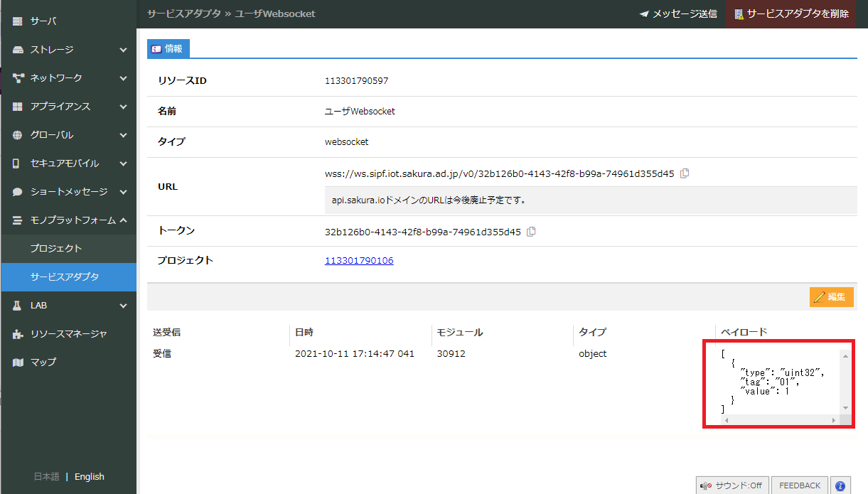Click the 受信 cell in log row
868x494 pixels.
(x=162, y=354)
